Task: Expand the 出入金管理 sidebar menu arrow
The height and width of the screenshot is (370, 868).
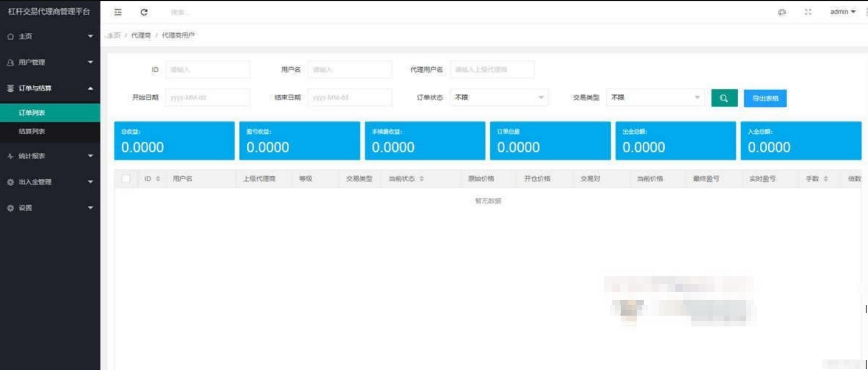Action: click(91, 182)
